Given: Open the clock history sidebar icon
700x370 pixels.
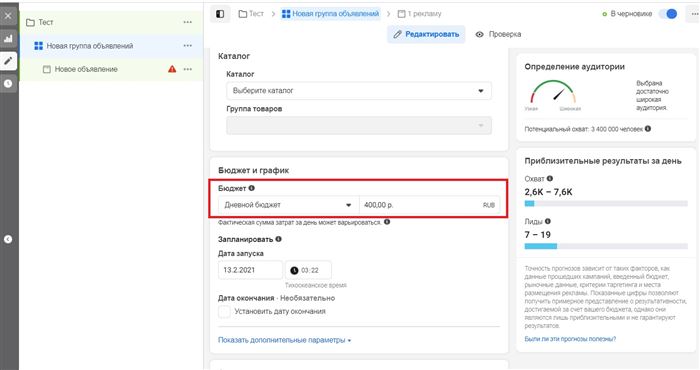Looking at the screenshot, I should (8, 83).
